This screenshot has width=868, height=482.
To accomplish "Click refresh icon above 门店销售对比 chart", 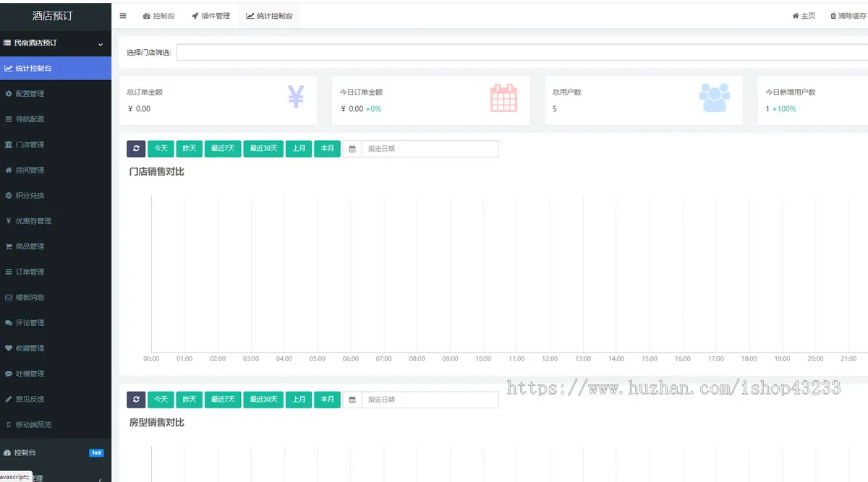I will 136,148.
